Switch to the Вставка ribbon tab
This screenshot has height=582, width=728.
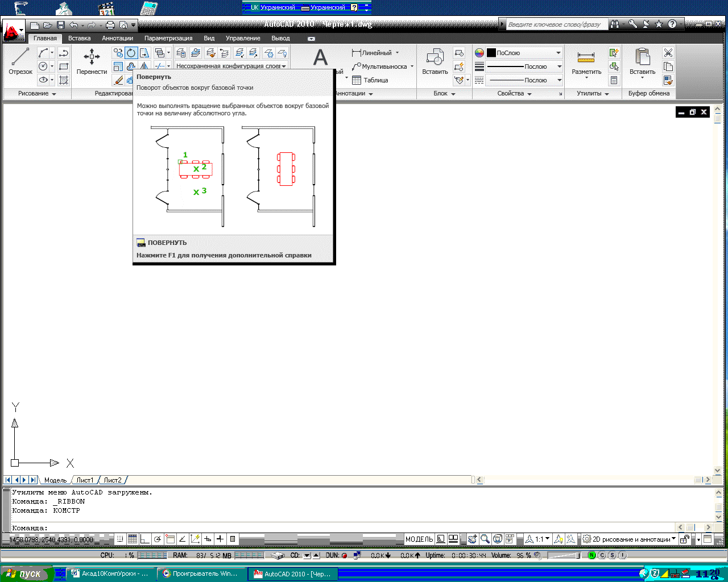pos(79,38)
